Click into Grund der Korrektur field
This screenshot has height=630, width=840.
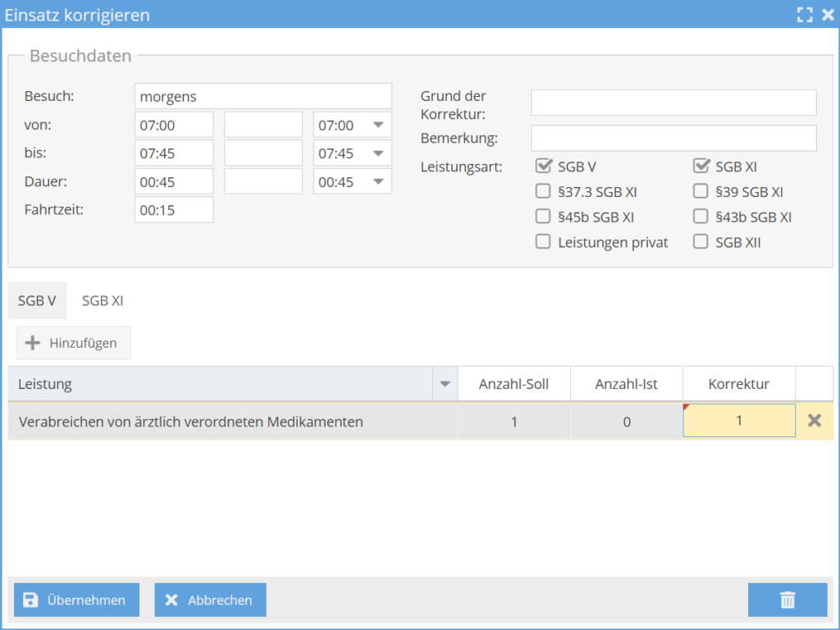click(673, 103)
